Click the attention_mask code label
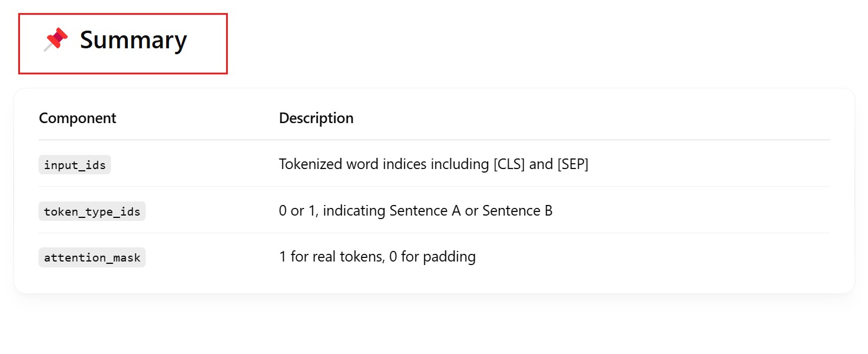The image size is (868, 354). 92,257
